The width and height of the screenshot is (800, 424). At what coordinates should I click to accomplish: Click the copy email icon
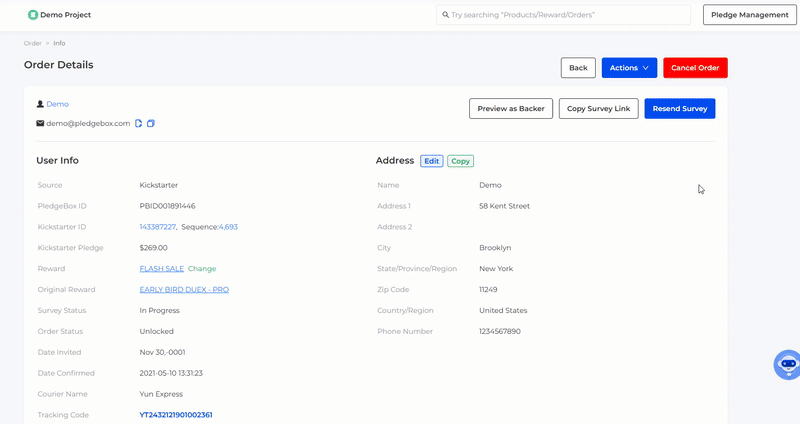click(x=151, y=123)
